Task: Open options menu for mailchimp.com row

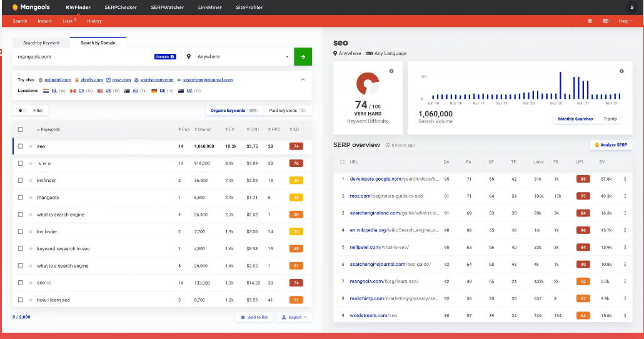Action: click(x=625, y=298)
